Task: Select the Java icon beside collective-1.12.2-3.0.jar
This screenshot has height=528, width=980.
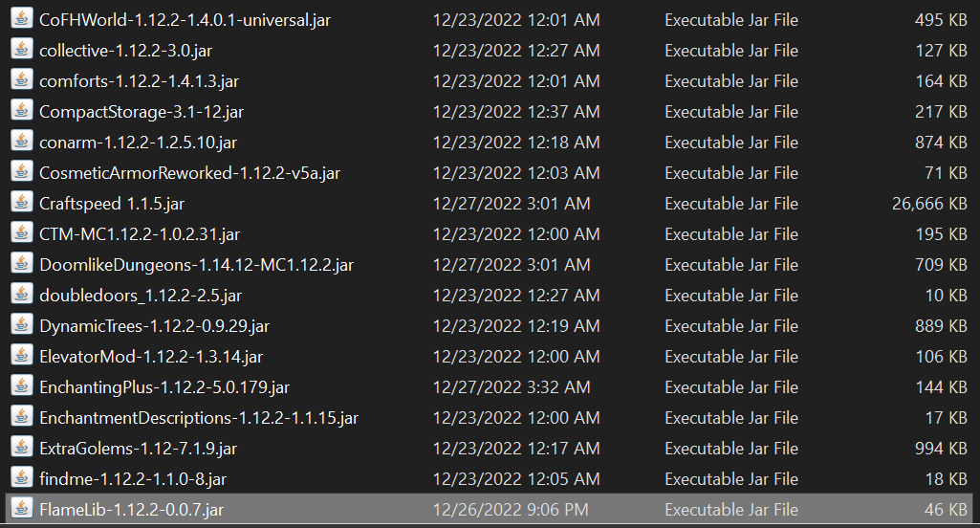Action: coord(22,49)
